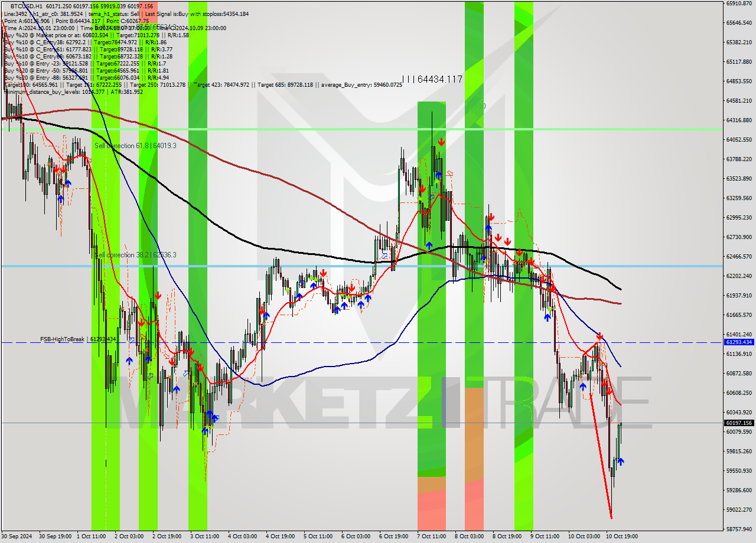Click the 60872.580 price axis label
This screenshot has width=756, height=543.
[x=739, y=373]
